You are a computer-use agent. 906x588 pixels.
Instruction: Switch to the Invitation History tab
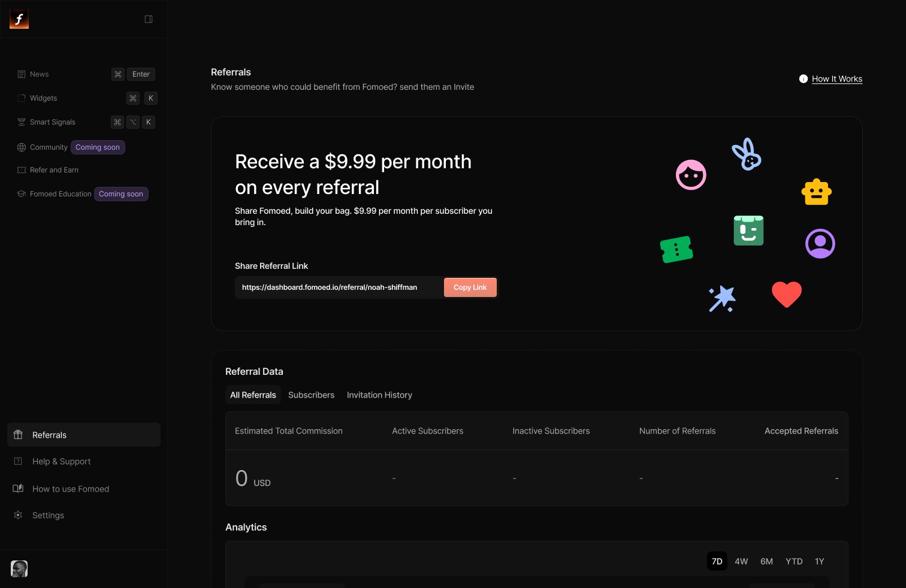point(379,395)
